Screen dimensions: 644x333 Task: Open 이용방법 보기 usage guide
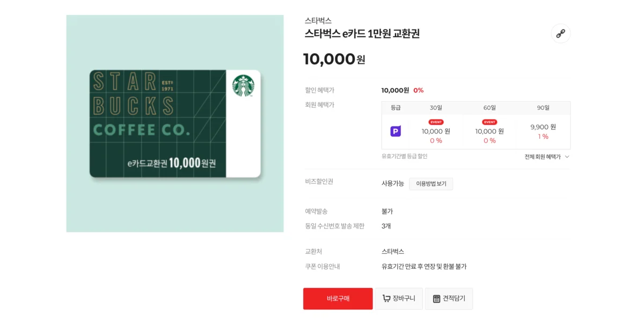pos(431,183)
